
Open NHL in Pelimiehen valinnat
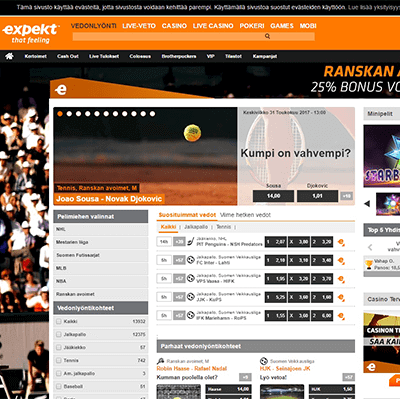click(x=101, y=229)
